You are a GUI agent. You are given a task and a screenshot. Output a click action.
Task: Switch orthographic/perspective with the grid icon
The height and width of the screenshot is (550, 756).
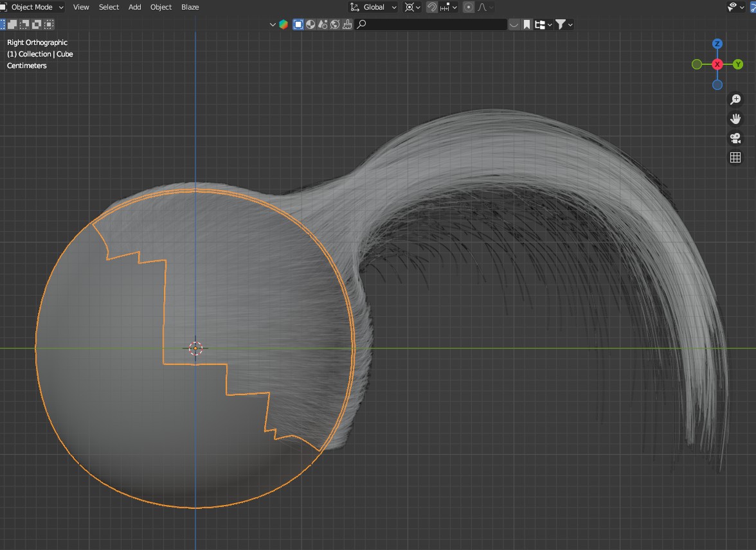pos(735,157)
